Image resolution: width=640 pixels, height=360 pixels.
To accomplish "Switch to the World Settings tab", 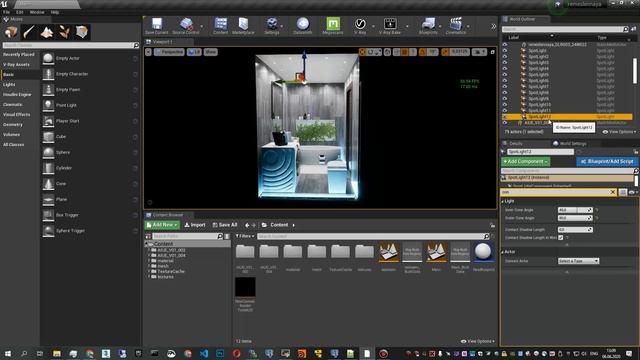I will click(570, 144).
